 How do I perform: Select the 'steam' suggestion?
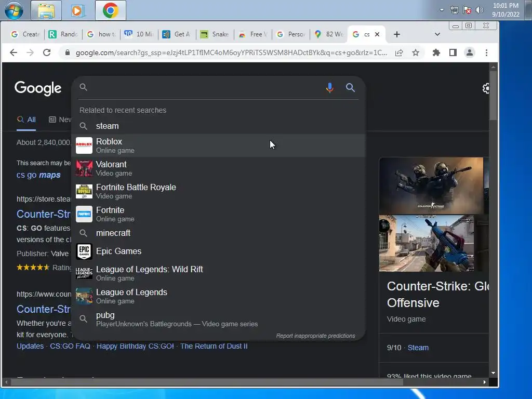(218, 126)
